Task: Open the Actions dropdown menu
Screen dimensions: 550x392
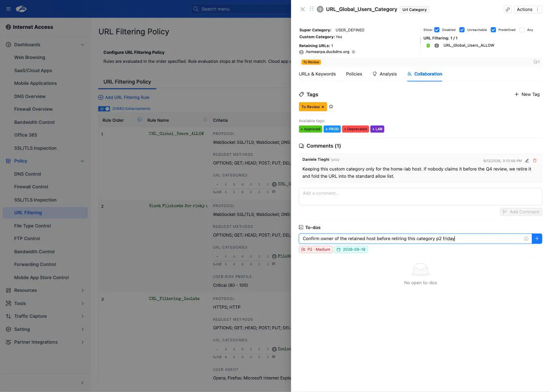Action: coord(528,9)
